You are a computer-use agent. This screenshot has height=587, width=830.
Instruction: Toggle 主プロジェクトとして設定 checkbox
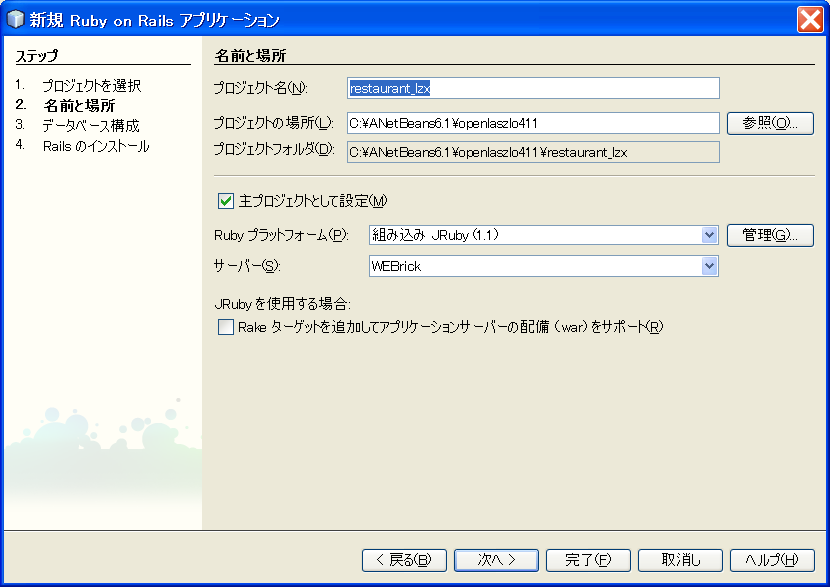(x=226, y=201)
